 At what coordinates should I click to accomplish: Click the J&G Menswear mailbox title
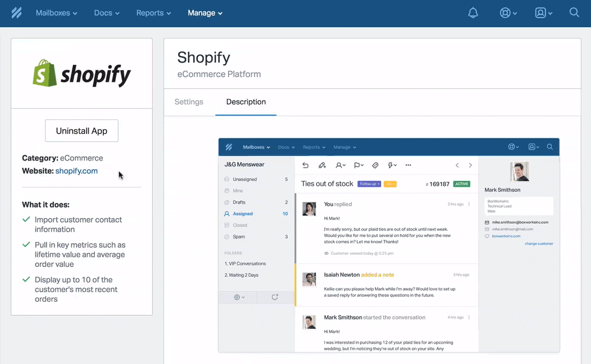244,165
